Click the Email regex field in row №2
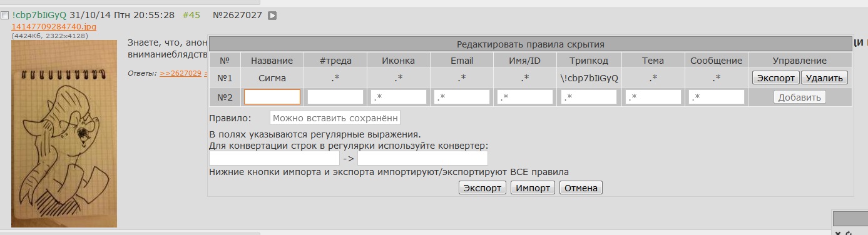 point(462,97)
